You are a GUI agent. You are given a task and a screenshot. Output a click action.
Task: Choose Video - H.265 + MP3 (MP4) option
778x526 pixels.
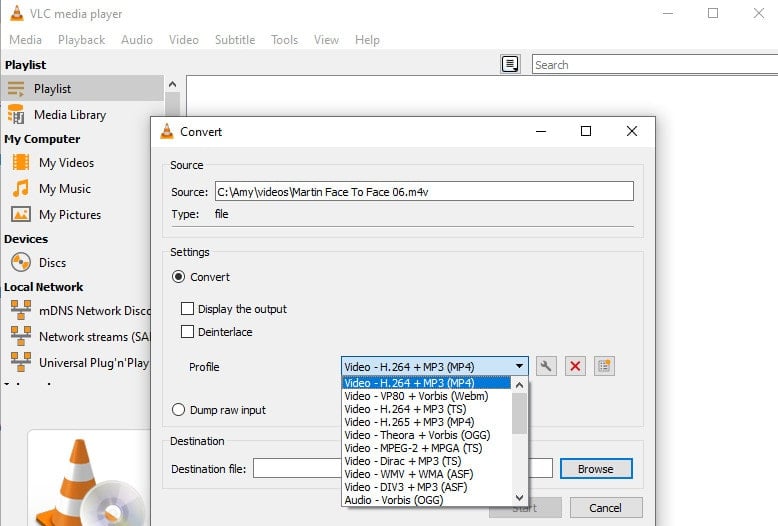426,422
